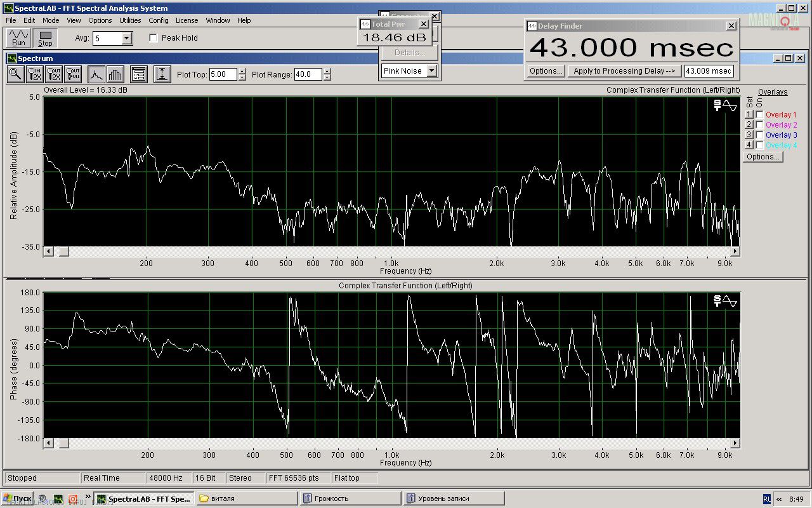The image size is (812, 508).
Task: Open the Edit menu
Action: coord(29,20)
